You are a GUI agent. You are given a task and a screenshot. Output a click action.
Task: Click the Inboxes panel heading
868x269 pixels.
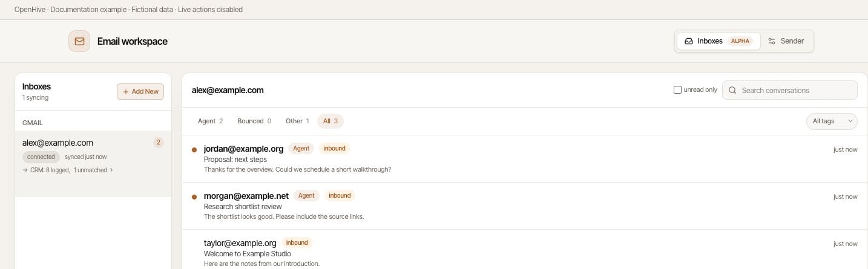36,86
